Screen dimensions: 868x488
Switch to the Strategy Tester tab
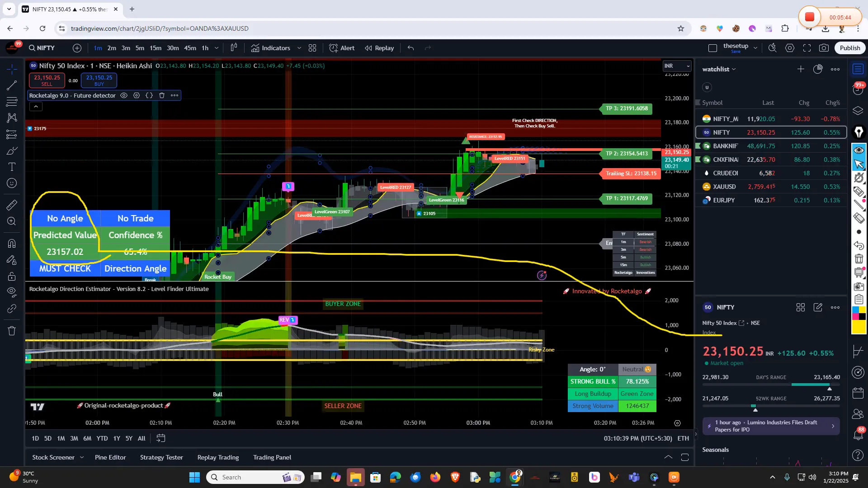161,457
